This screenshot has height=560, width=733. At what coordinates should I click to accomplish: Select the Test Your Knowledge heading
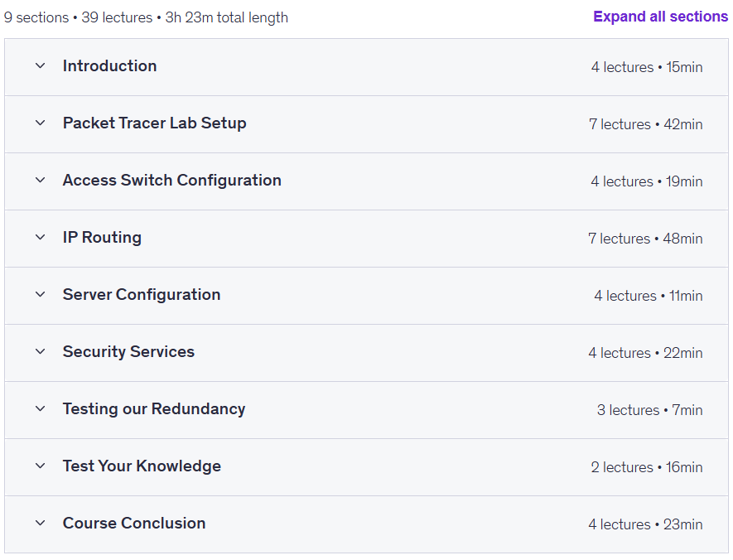(x=142, y=466)
